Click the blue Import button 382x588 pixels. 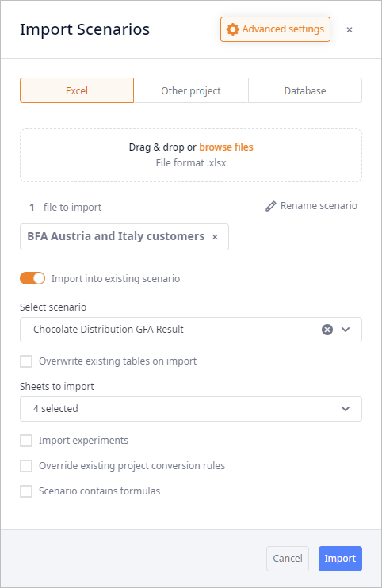click(340, 559)
